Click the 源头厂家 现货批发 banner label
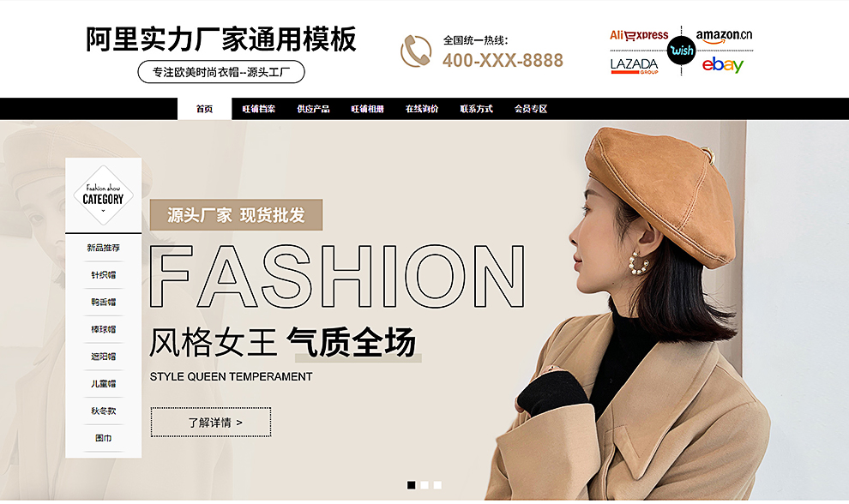This screenshot has height=504, width=849. (236, 215)
